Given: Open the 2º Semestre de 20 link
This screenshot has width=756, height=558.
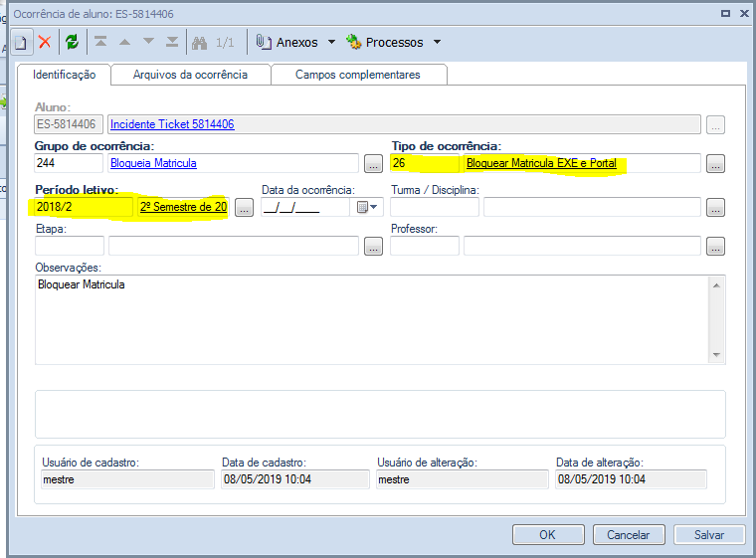Looking at the screenshot, I should click(184, 207).
